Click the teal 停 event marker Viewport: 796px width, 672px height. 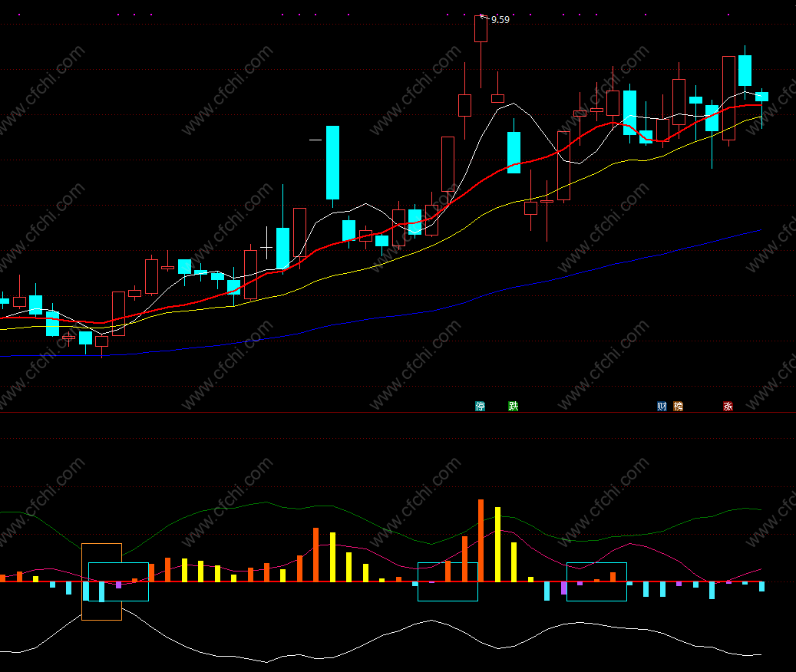(480, 407)
